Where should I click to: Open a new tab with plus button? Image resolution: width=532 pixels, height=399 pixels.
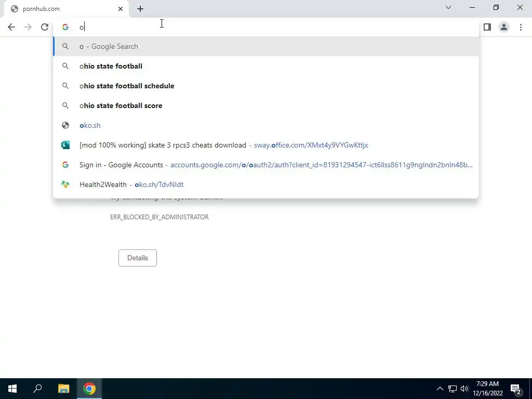tap(140, 9)
